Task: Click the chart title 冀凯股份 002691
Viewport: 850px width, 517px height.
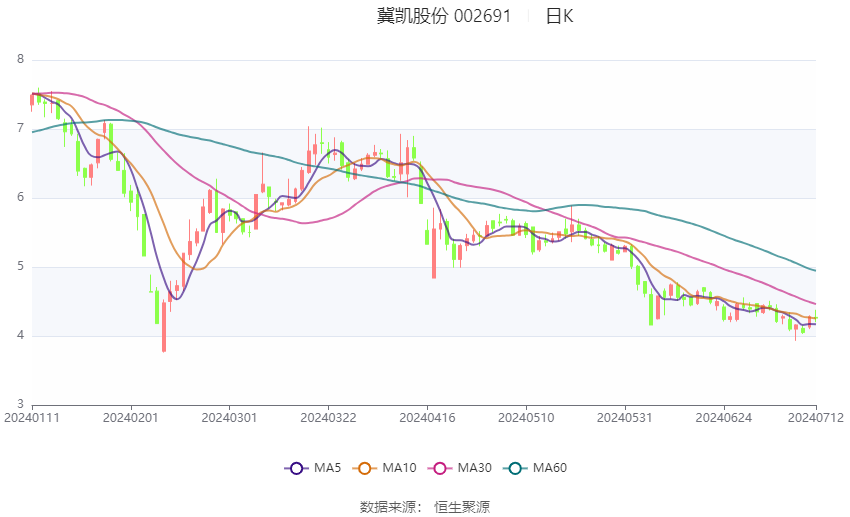Action: (x=444, y=16)
